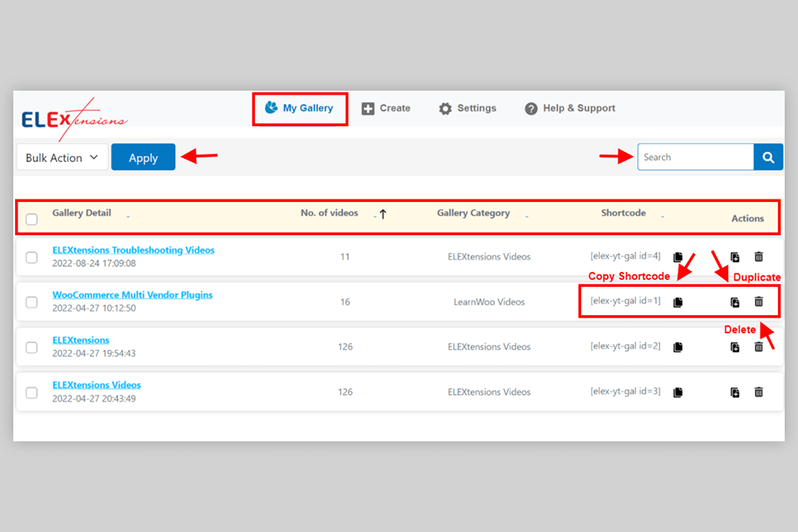The height and width of the screenshot is (532, 798).
Task: Open the ELEXtensions gallery link
Action: pyautogui.click(x=81, y=340)
